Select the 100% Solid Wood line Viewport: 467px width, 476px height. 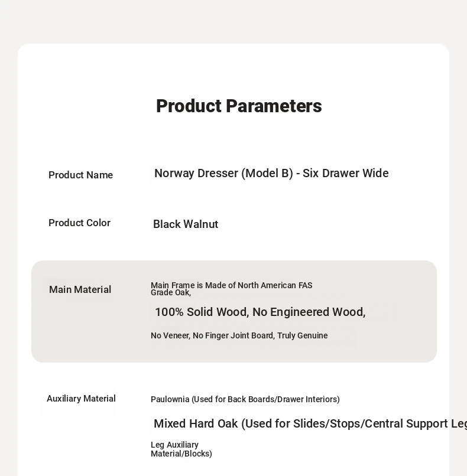[x=260, y=312]
